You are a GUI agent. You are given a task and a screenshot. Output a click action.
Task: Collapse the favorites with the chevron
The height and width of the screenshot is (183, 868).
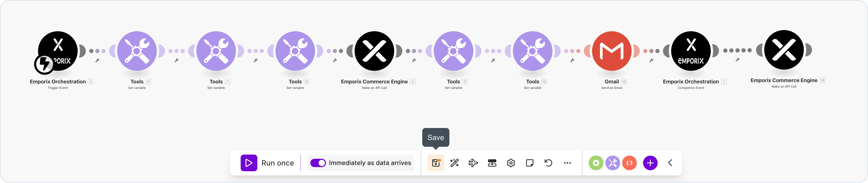[x=670, y=163]
